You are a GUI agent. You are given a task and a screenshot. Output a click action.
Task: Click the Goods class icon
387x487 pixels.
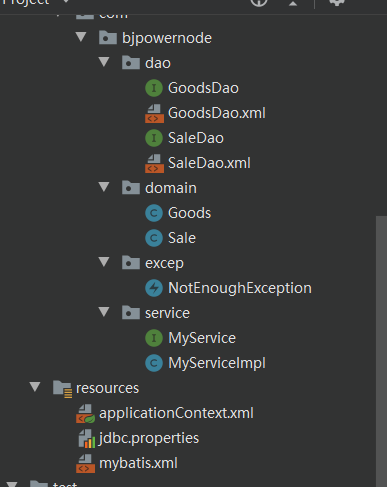tap(154, 213)
